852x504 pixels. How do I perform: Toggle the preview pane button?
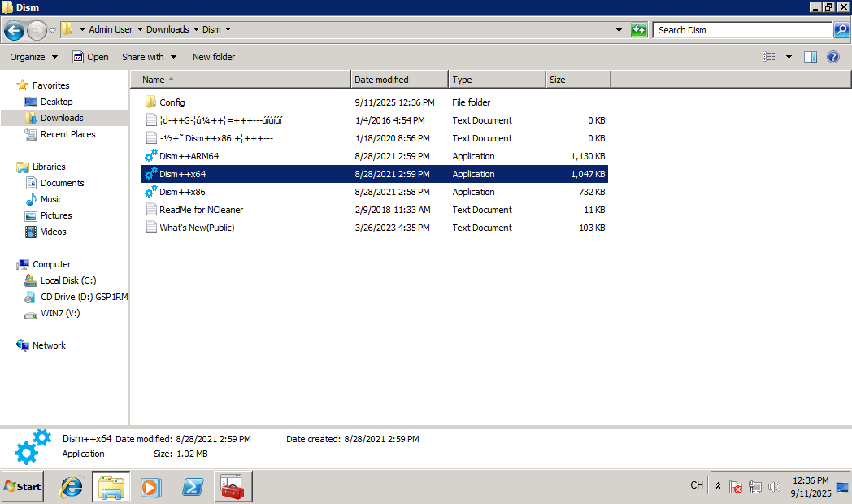pos(810,57)
